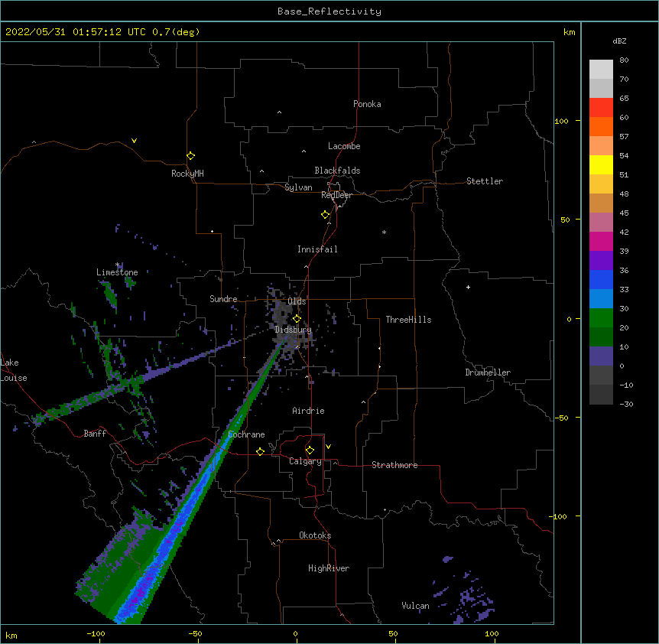Select the bright green legend swatch
The width and height of the screenshot is (659, 644).
(x=601, y=318)
